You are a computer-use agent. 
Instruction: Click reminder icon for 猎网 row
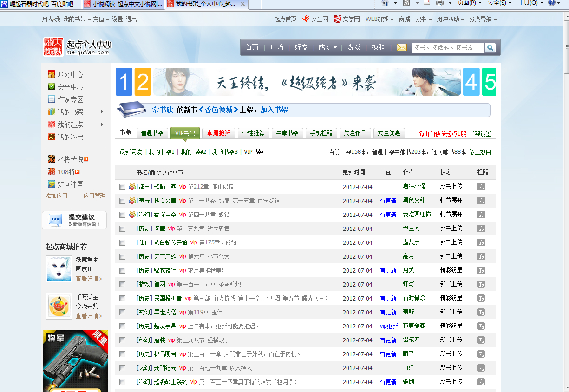click(481, 284)
